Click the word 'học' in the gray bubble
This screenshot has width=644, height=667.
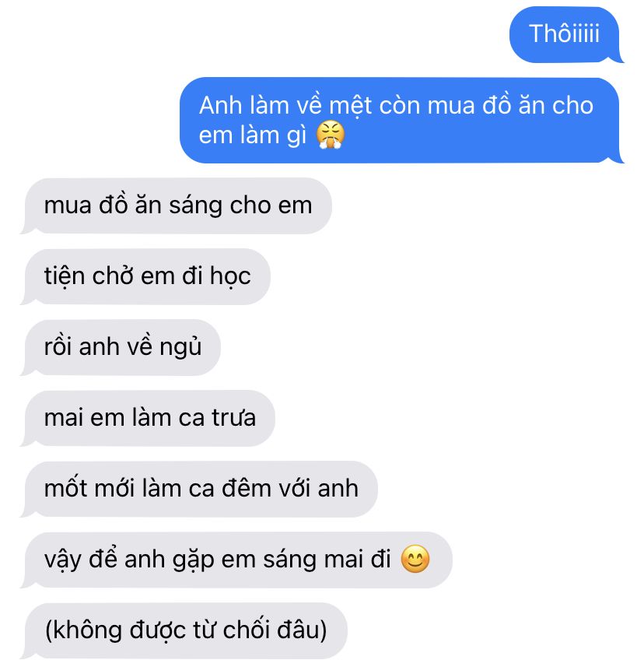coord(230,276)
